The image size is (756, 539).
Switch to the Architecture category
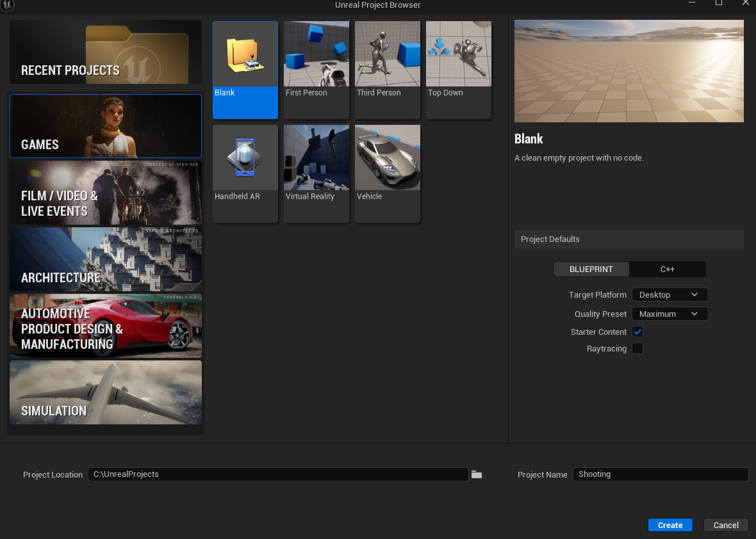click(x=106, y=259)
